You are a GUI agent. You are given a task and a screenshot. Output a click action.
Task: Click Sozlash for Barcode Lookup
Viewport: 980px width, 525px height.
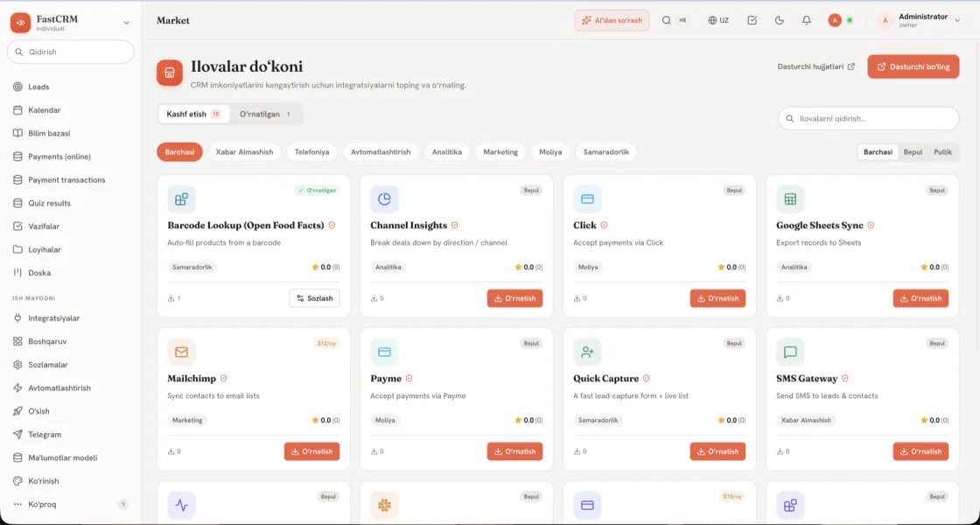[x=314, y=298]
